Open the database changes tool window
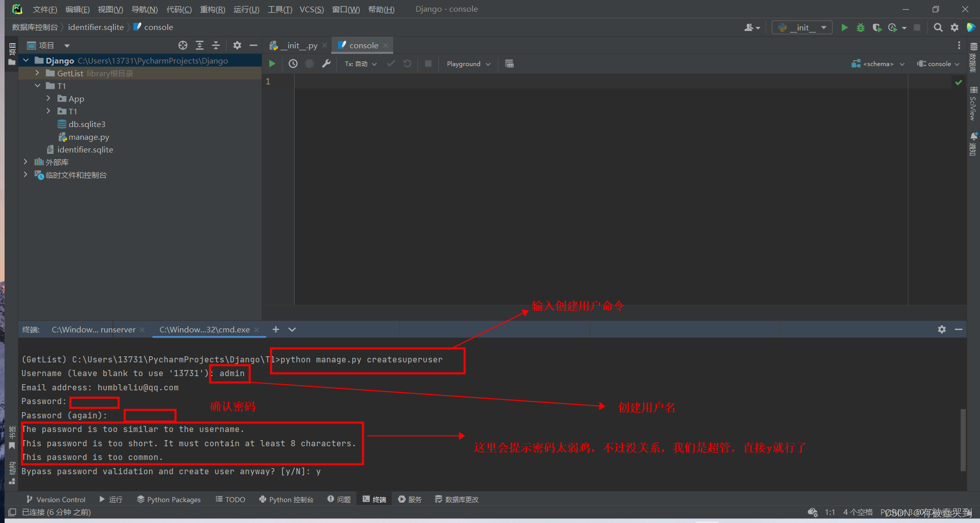The image size is (980, 523). (x=457, y=500)
